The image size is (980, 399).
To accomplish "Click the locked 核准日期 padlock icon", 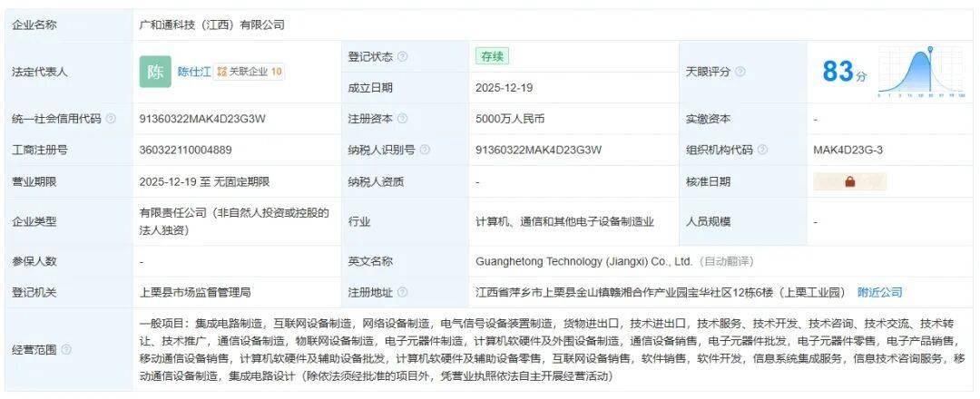I will click(x=850, y=181).
